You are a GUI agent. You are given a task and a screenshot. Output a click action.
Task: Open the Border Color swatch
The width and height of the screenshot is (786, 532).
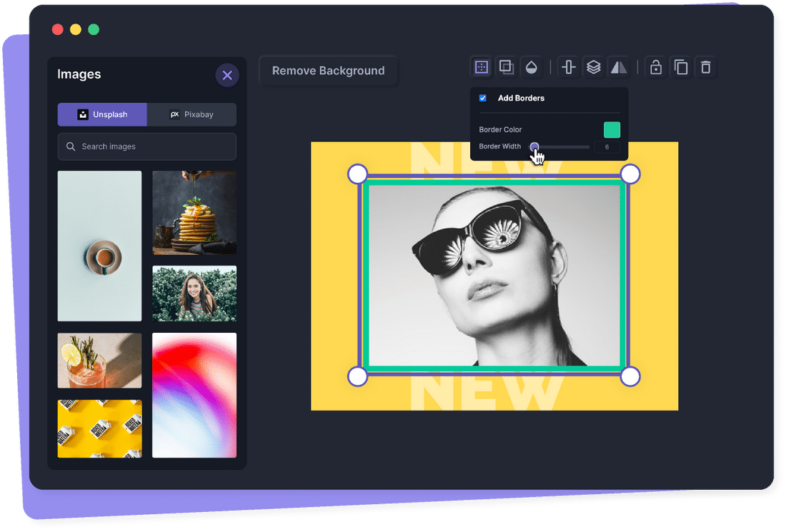[612, 129]
